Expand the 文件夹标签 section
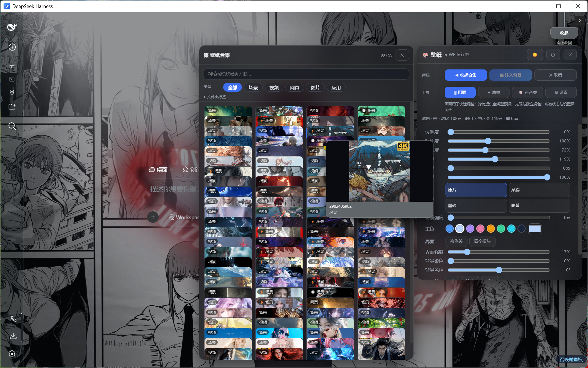The width and height of the screenshot is (588, 368). point(215,97)
